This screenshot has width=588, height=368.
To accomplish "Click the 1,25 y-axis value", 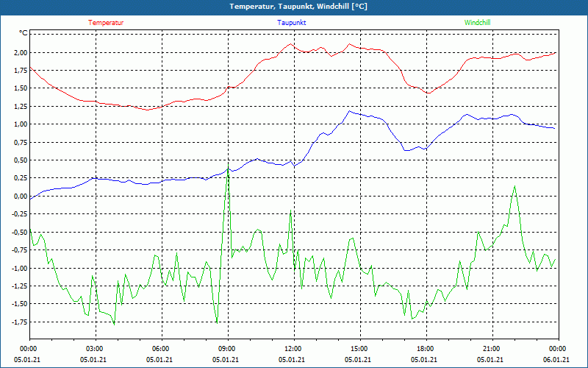I will (x=21, y=106).
